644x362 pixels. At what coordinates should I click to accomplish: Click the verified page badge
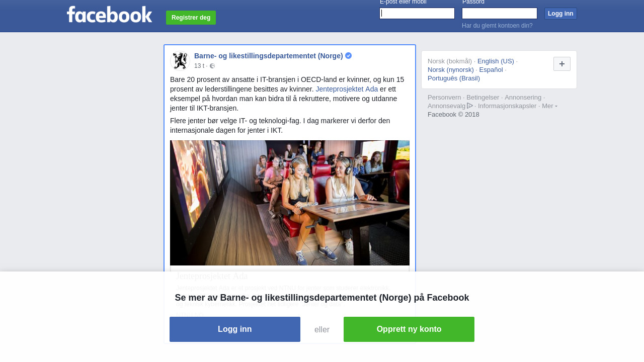tap(348, 56)
